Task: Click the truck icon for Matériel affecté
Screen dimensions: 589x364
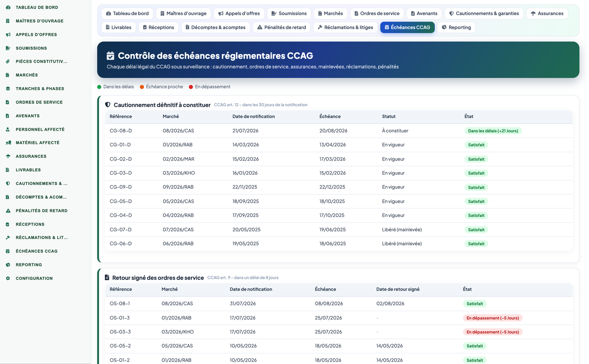Action: click(8, 143)
